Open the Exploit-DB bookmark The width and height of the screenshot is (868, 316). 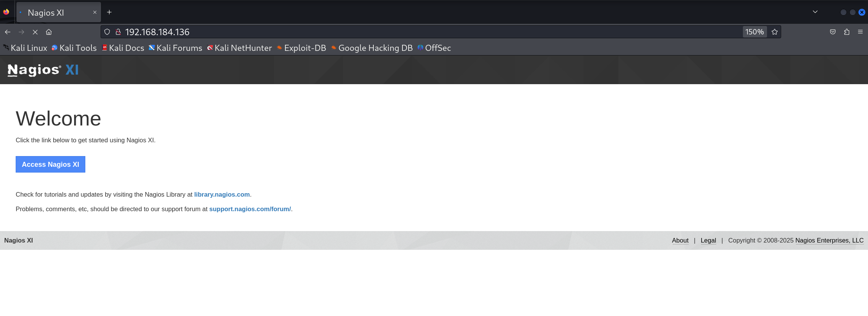click(301, 48)
